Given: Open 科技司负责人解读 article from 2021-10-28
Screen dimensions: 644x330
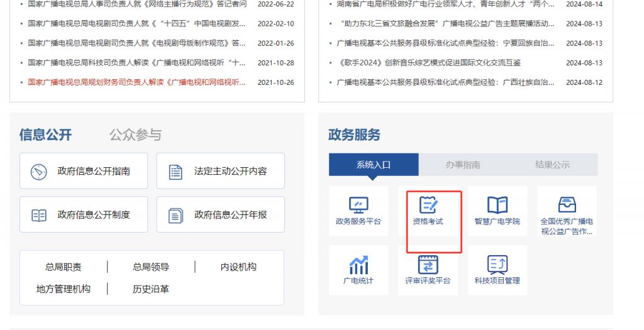Looking at the screenshot, I should pyautogui.click(x=136, y=63).
